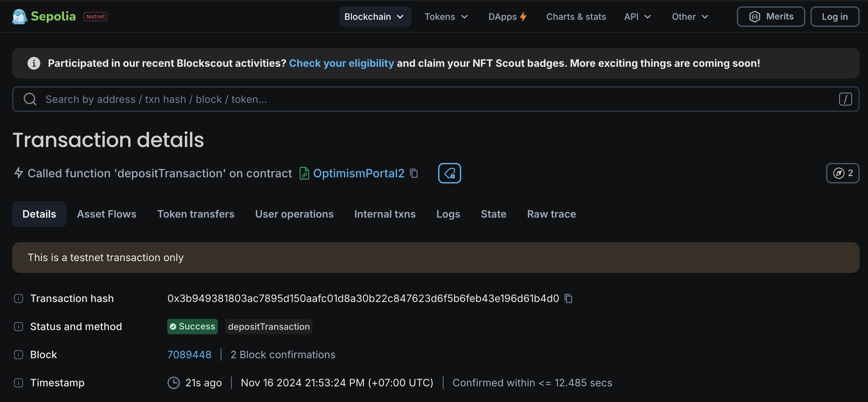The image size is (868, 402).
Task: Click info icon beside Transaction hash
Action: 19,298
